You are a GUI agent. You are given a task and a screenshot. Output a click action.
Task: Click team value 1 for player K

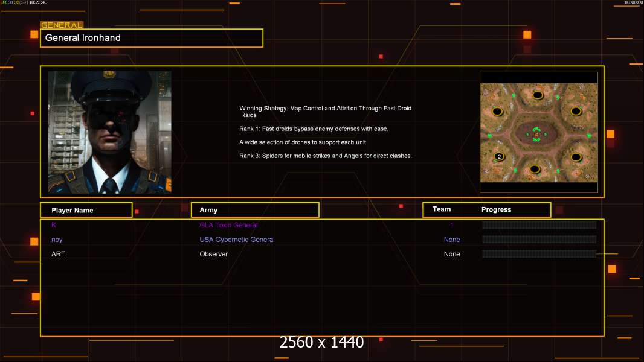[451, 224]
